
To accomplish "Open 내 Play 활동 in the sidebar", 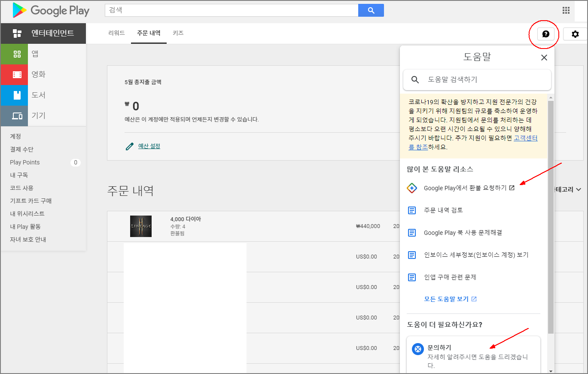I will (25, 227).
